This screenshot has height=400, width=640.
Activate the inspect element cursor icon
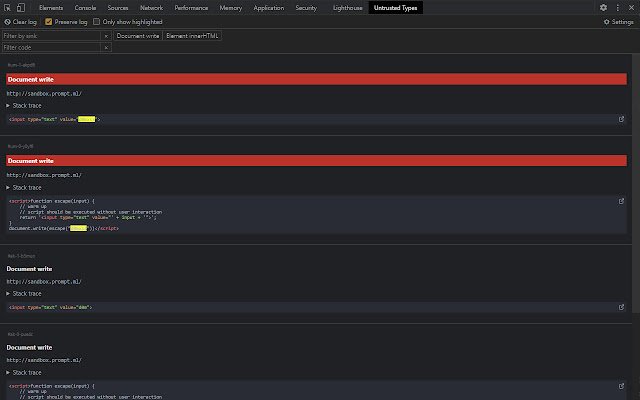tap(7, 8)
